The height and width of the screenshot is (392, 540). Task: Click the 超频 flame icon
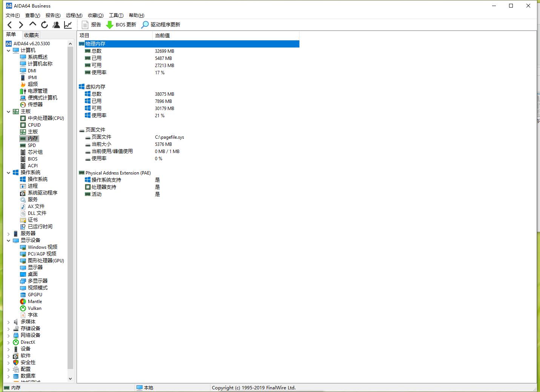click(23, 84)
